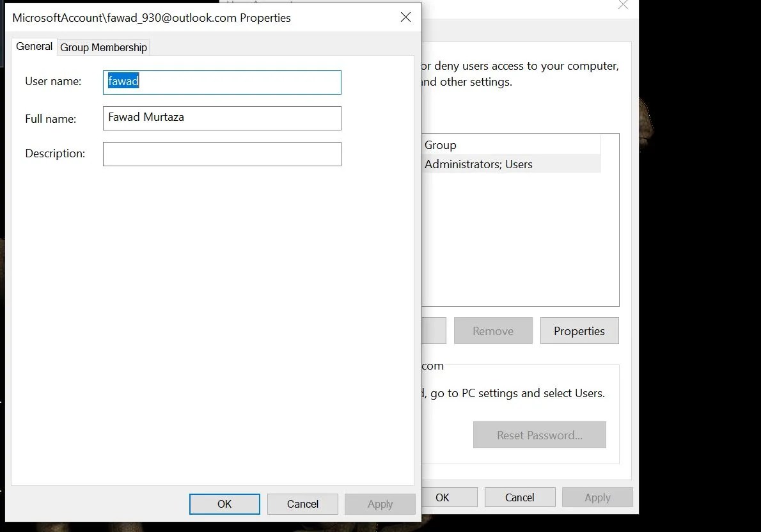Click the Full name field containing Fawad Murtaza
This screenshot has height=532, width=761.
221,118
